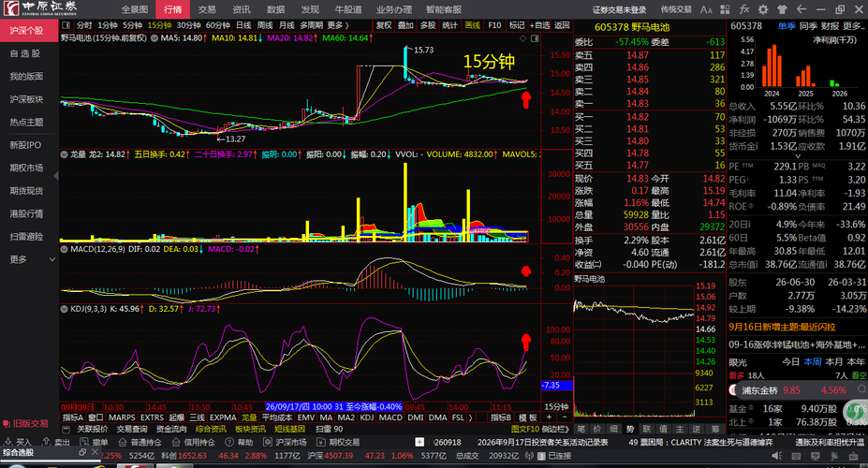
Task: Open the fx formula manager icon
Action: click(744, 9)
